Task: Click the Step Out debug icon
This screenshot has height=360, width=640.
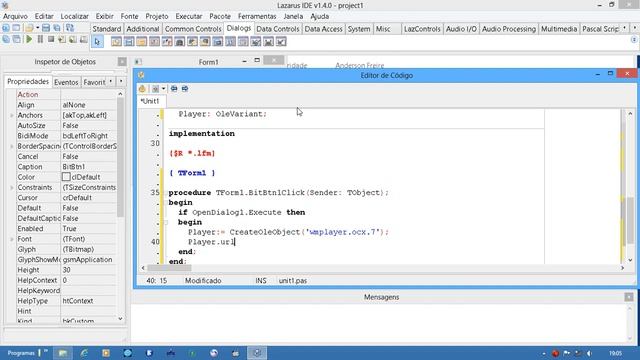Action: pos(84,40)
